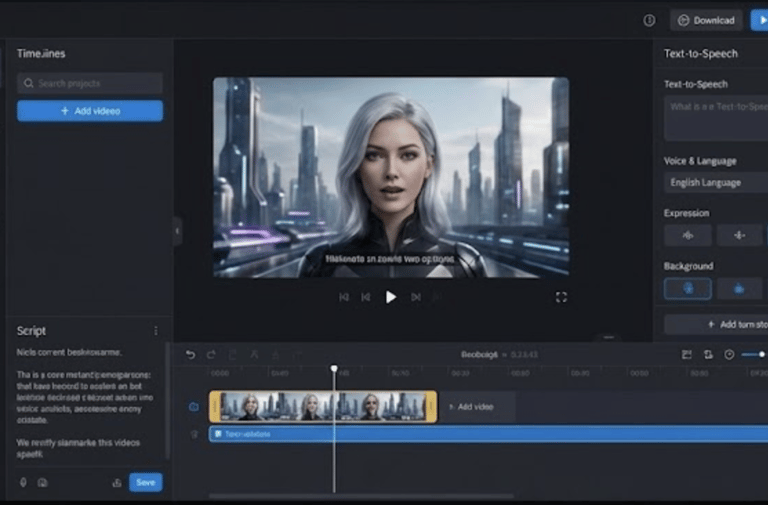The image size is (768, 505).
Task: Click the crop icon in timeline toolbar
Action: tap(254, 355)
